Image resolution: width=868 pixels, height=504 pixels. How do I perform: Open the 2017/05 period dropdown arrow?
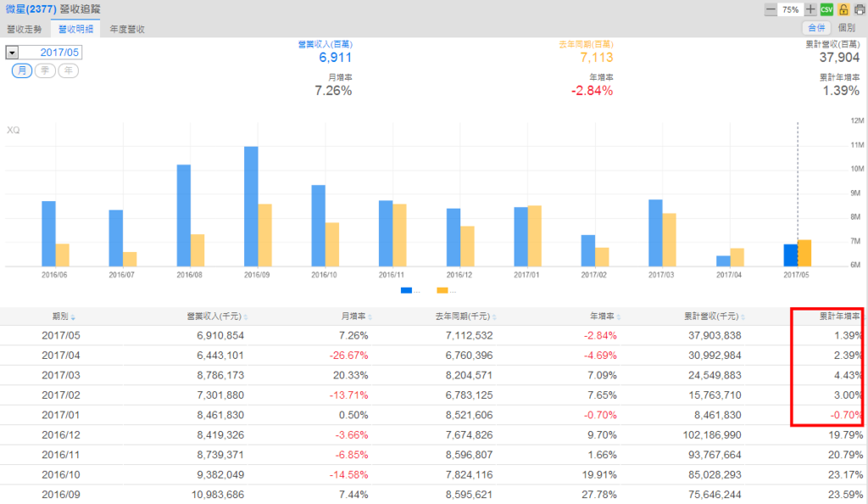click(12, 53)
